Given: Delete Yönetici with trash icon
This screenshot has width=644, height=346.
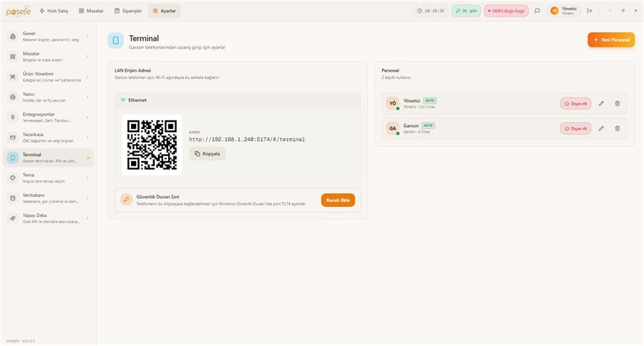Looking at the screenshot, I should pyautogui.click(x=618, y=104).
